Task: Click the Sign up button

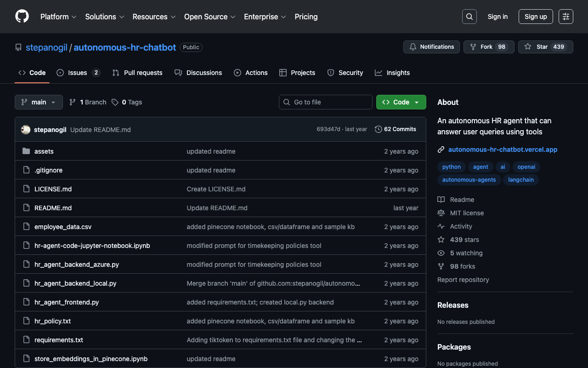Action: pyautogui.click(x=536, y=17)
